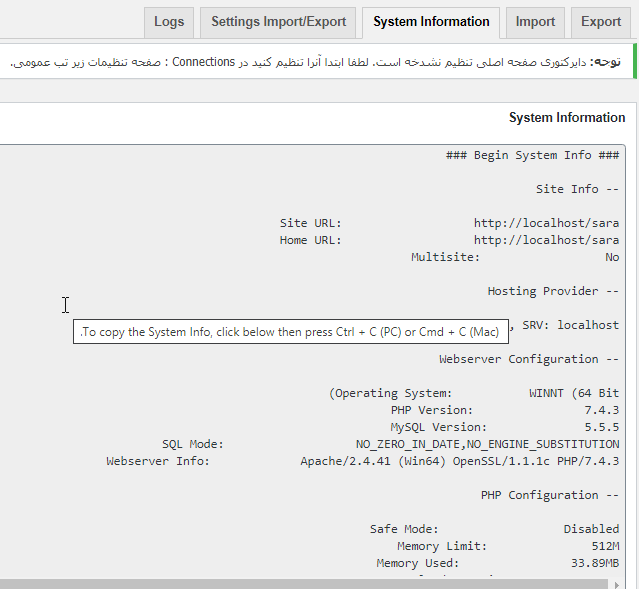Click the 'SQL Mode:' label
This screenshot has height=589, width=639.
(193, 444)
